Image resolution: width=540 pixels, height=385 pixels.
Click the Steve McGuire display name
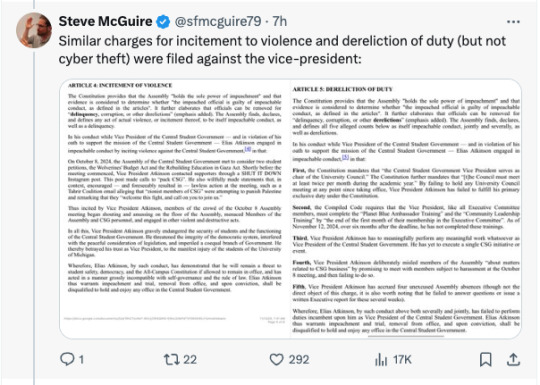[105, 21]
